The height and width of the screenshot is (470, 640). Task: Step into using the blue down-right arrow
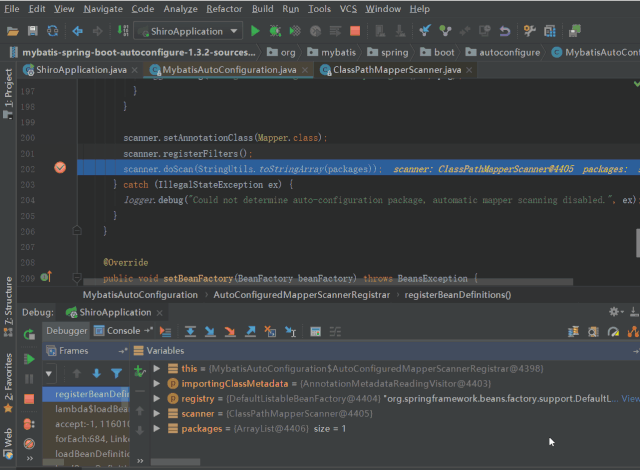(210, 331)
